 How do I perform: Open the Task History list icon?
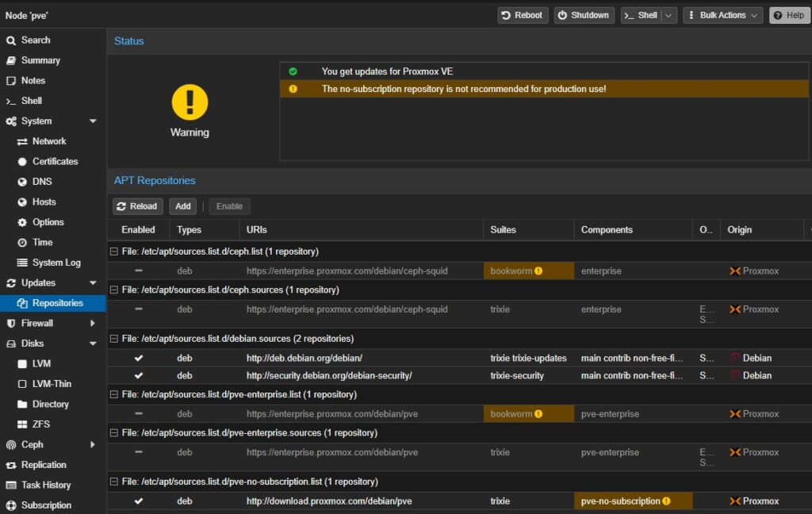click(11, 485)
